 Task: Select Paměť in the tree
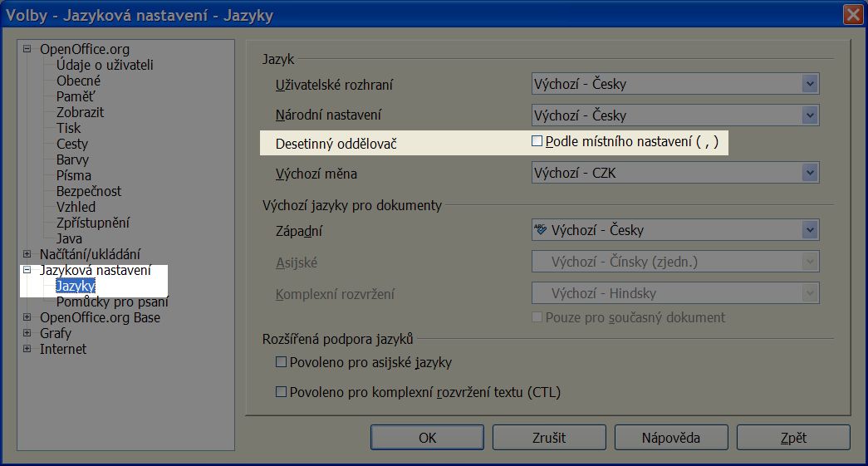pyautogui.click(x=76, y=96)
